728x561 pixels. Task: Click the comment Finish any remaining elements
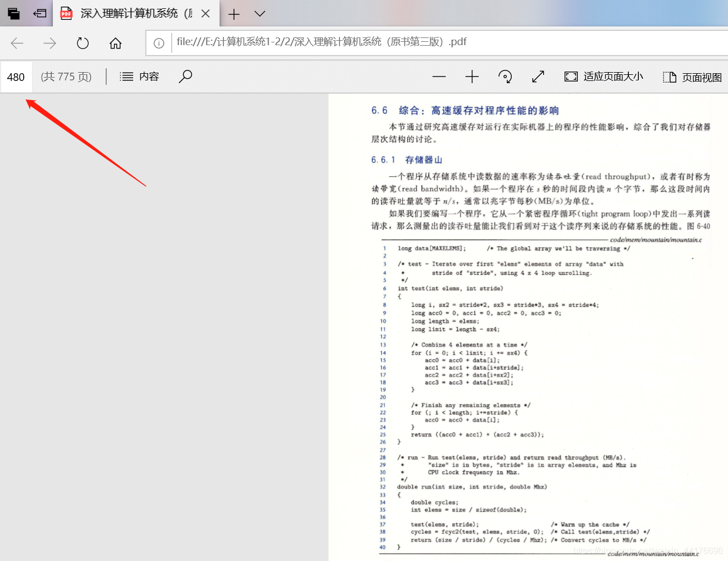470,405
